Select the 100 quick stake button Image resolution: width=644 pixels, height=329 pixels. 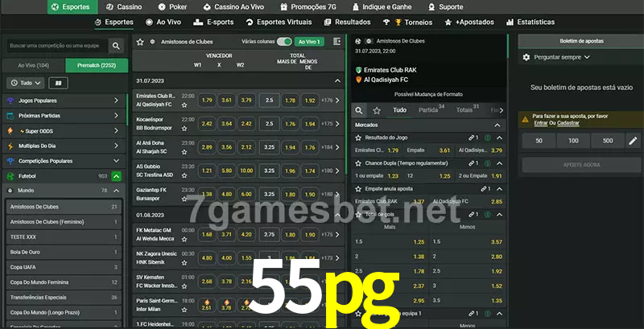(x=572, y=141)
